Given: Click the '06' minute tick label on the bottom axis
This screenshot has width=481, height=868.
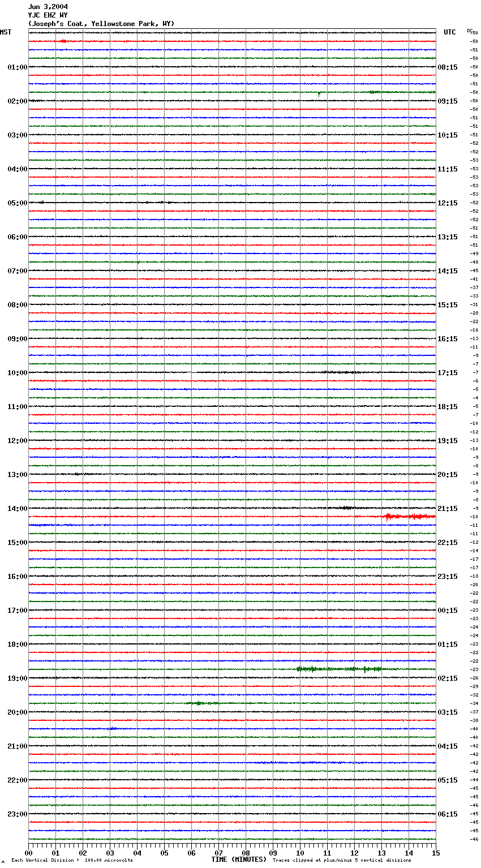Looking at the screenshot, I should click(191, 853).
